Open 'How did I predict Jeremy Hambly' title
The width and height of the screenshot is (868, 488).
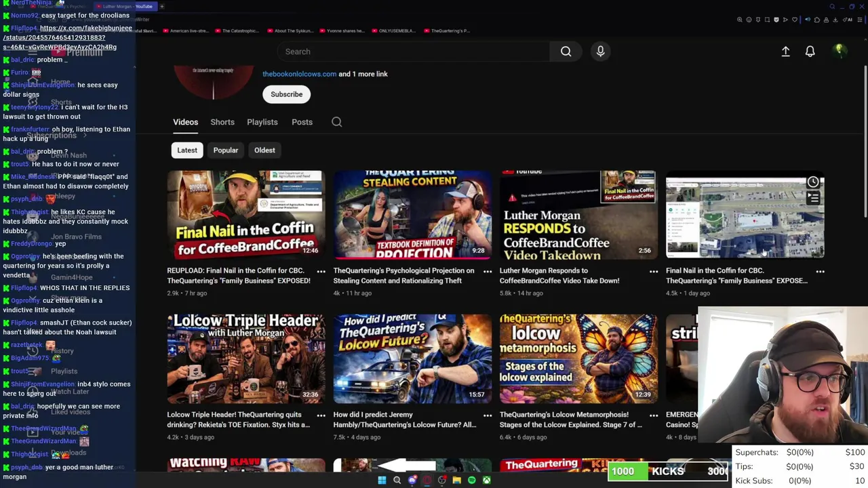tap(405, 420)
